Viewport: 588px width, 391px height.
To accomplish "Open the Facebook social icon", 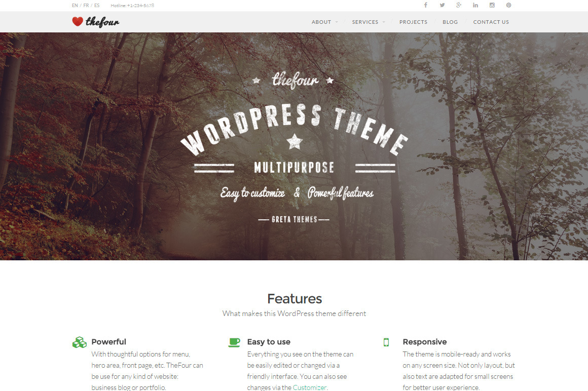I will [425, 5].
